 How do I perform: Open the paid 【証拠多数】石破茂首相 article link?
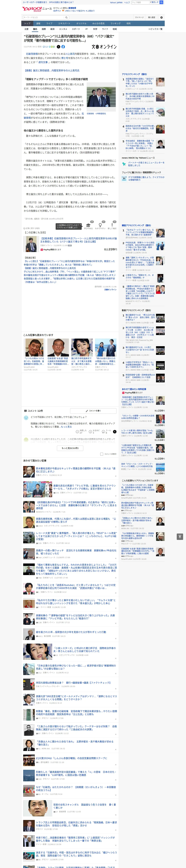[78, 240]
